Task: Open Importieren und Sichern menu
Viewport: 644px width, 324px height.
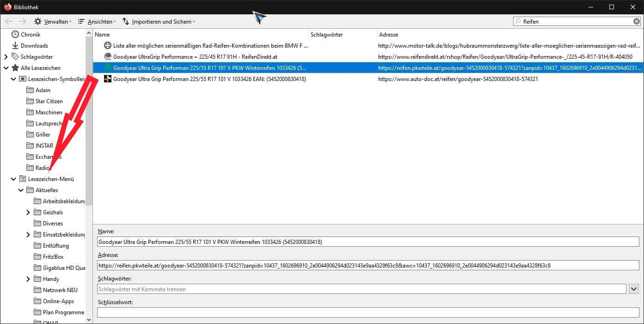Action: tap(159, 22)
